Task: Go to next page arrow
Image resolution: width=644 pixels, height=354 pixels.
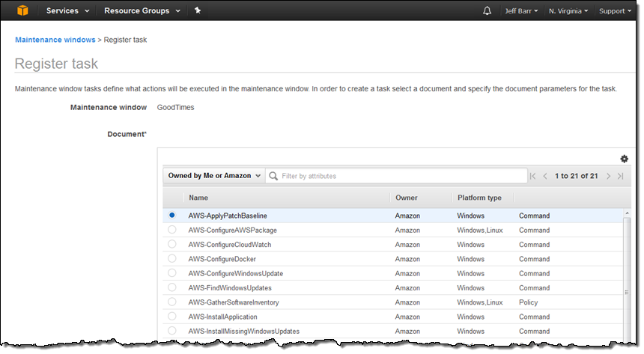Action: [608, 177]
